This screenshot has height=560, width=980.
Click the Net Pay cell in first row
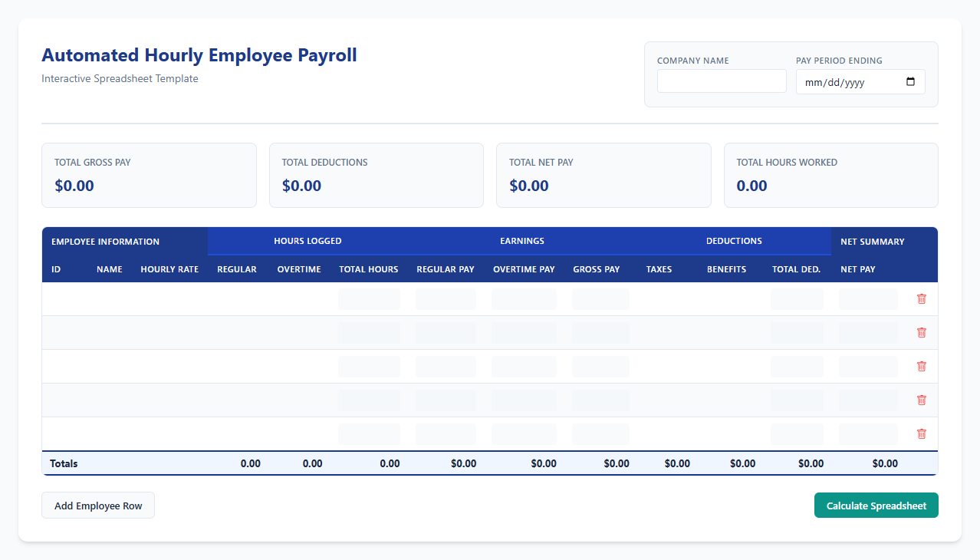868,299
